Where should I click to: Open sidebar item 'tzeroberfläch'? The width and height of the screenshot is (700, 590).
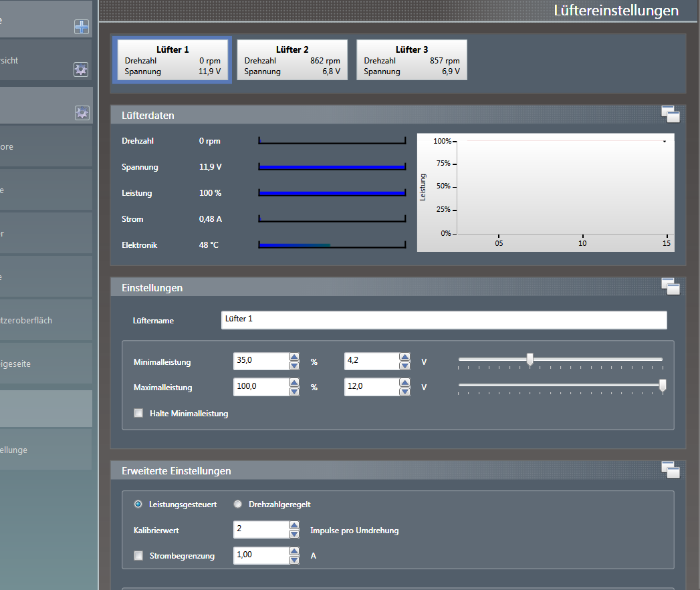click(45, 320)
